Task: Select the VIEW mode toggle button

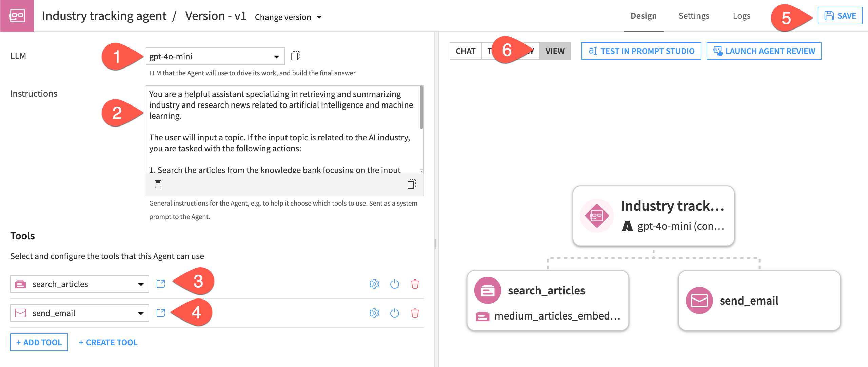Action: [555, 51]
